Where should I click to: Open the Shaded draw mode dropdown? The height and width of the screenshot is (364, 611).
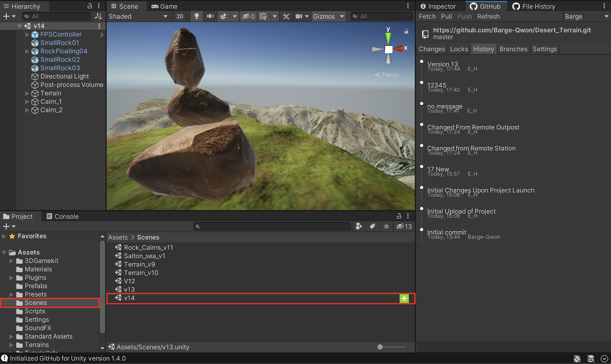tap(138, 16)
